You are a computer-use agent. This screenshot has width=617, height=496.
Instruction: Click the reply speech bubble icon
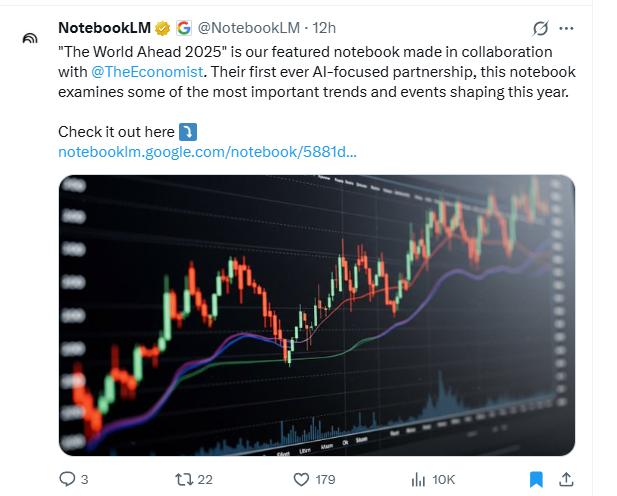coord(68,479)
